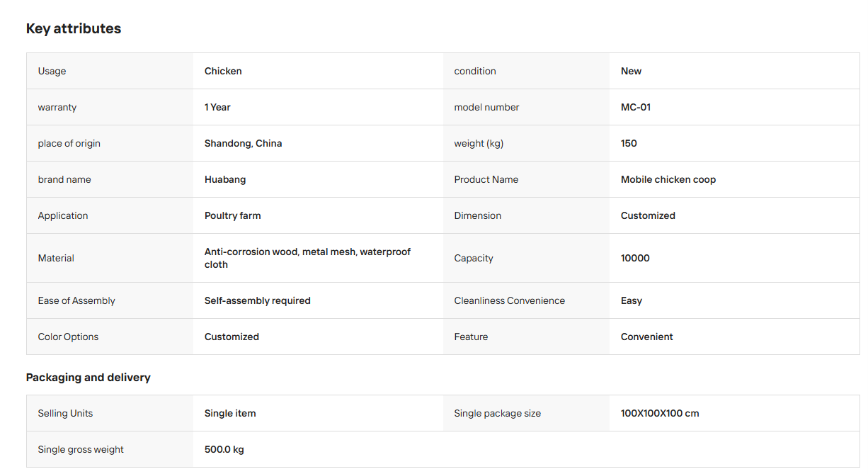The height and width of the screenshot is (474, 868).
Task: Select the Cleanliness Convenience label
Action: 510,300
